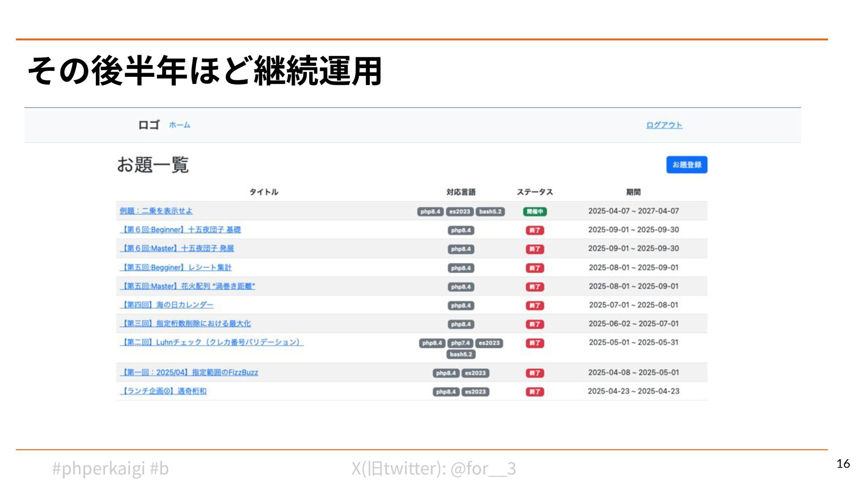Viewport: 868px width, 488px height.
Task: Click the ホーム navigation link
Action: coord(179,125)
